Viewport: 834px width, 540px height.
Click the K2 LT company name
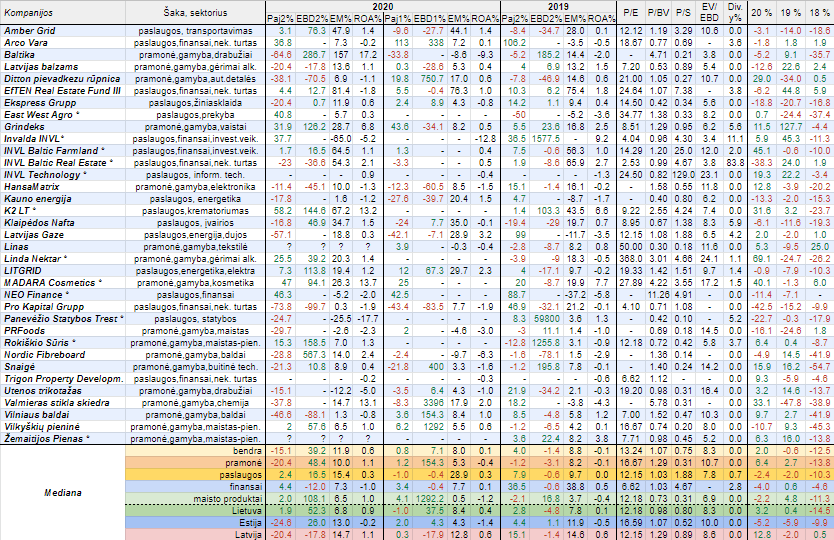tap(20, 211)
